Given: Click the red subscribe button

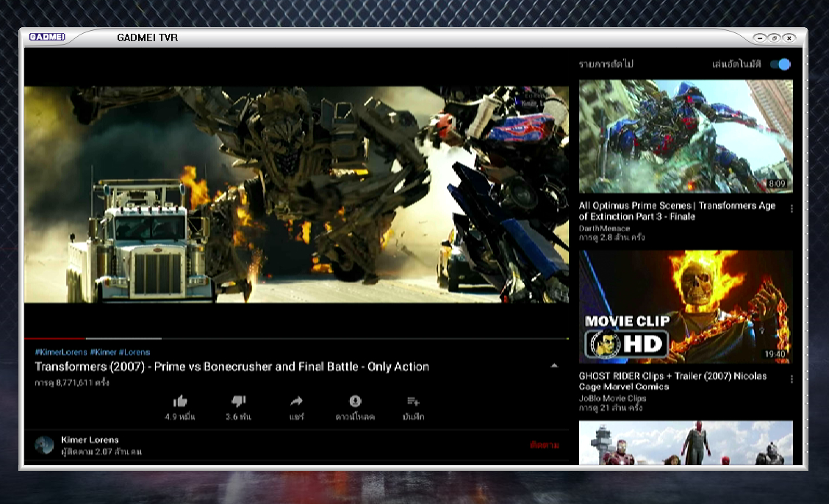Looking at the screenshot, I should click(x=545, y=445).
